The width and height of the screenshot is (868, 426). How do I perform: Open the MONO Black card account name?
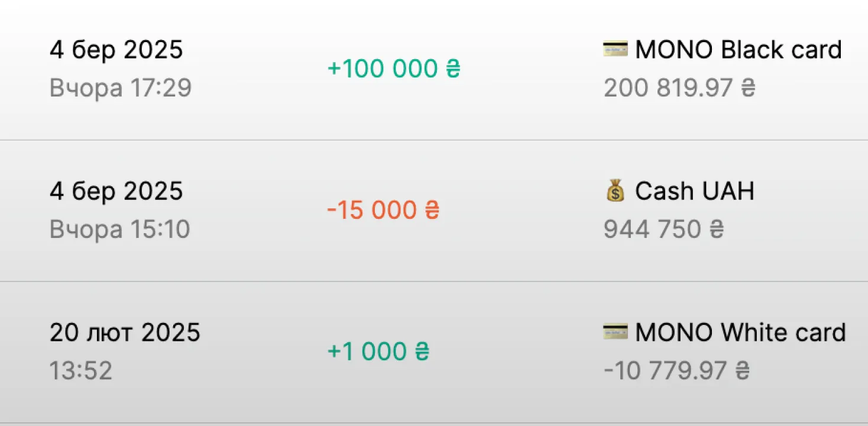click(x=738, y=49)
